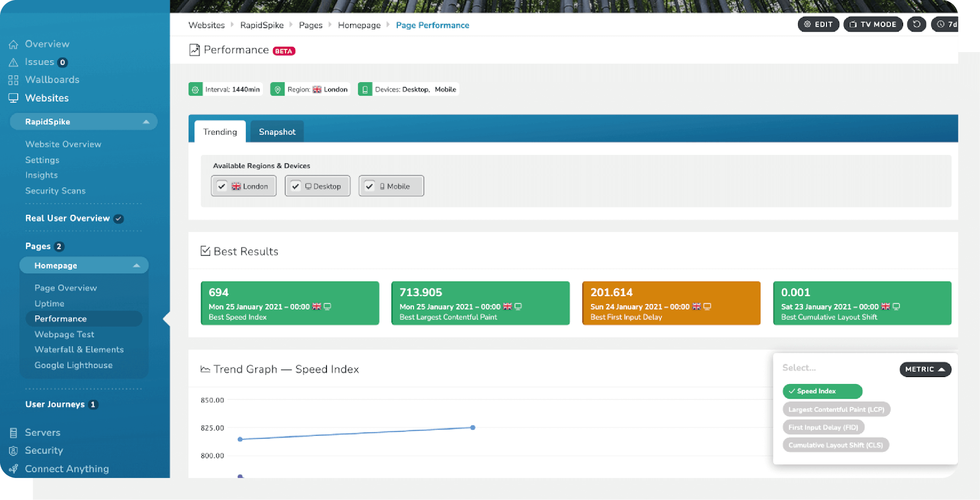Click the Performance chart icon in heading

tap(194, 50)
